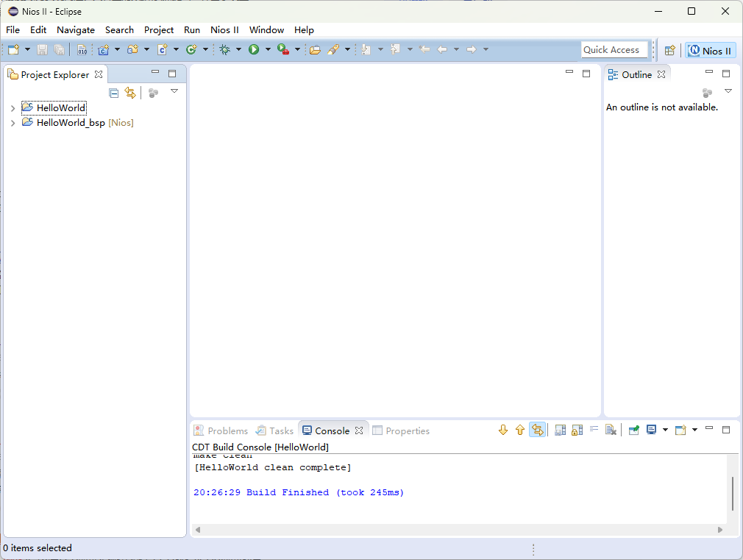Go to the Last Edit Location

424,49
